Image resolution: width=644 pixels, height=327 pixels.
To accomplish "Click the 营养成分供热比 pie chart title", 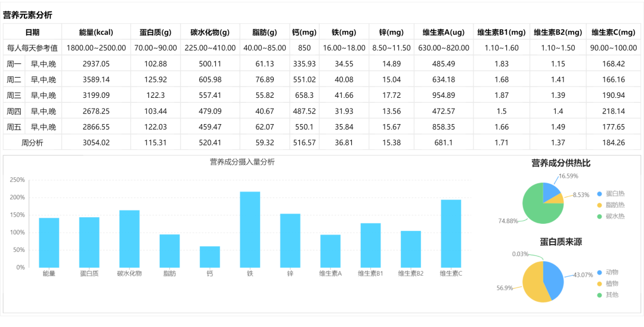I will pos(561,163).
